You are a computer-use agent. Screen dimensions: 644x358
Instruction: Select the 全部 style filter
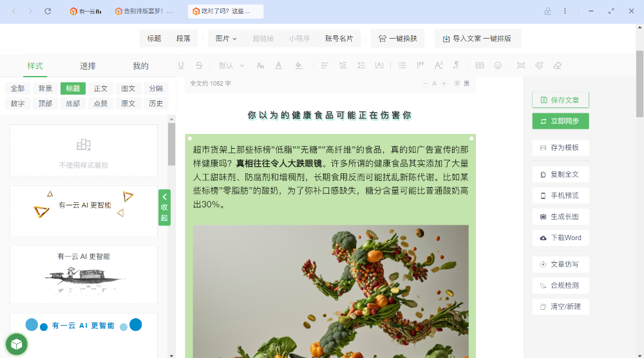(x=17, y=88)
